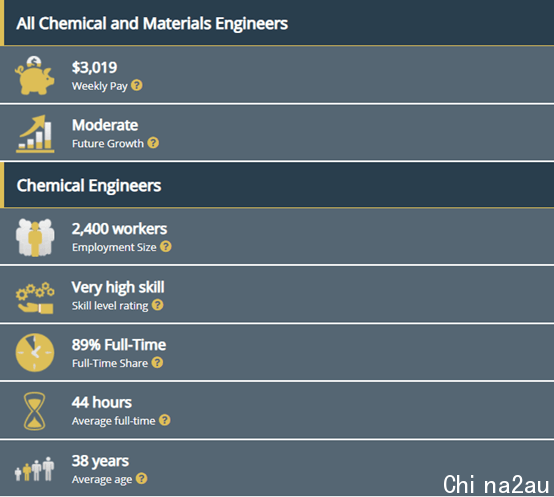The image size is (554, 497).
Task: Open the help tip beside Weekly Pay
Action: 137,85
